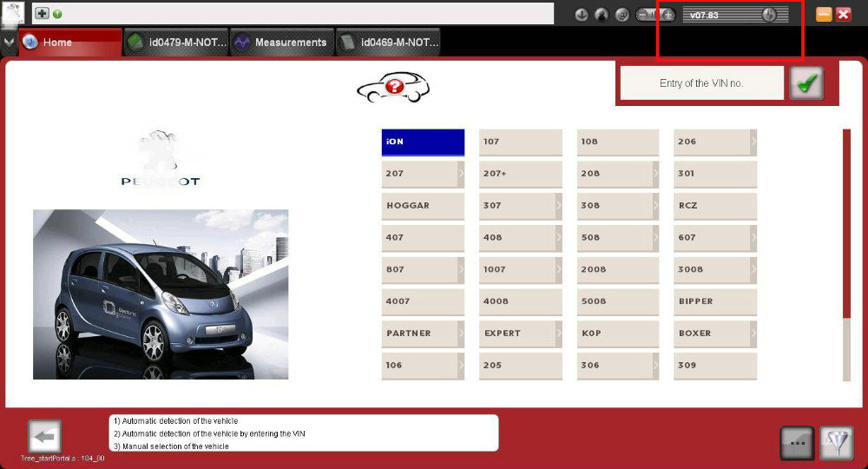Select the RCZ vehicle model
868x469 pixels.
714,206
